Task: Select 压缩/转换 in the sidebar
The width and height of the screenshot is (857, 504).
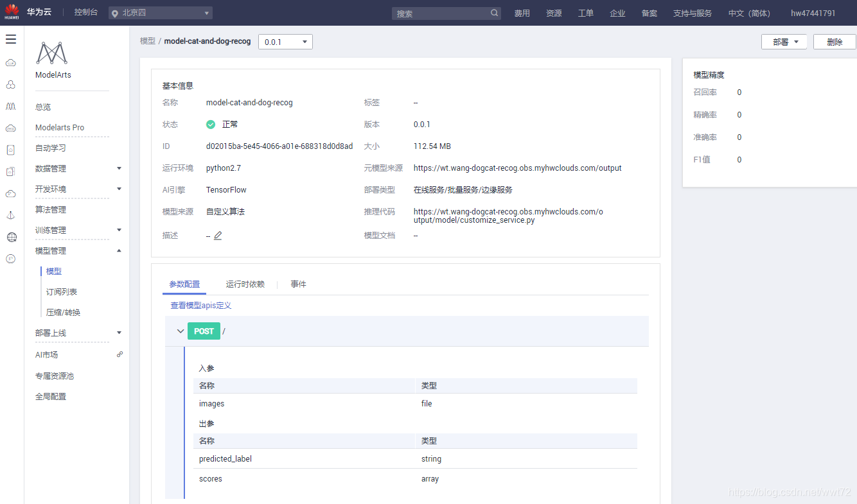Action: (x=63, y=312)
